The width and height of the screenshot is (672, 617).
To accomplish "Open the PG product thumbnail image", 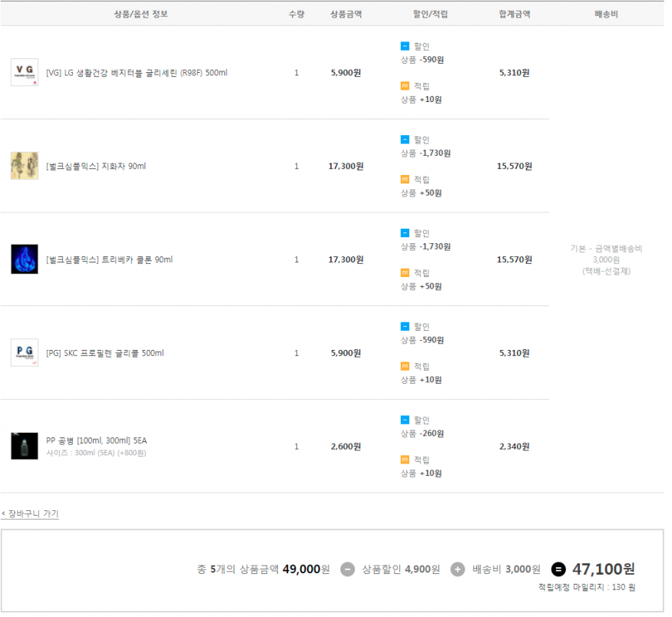I will [25, 353].
